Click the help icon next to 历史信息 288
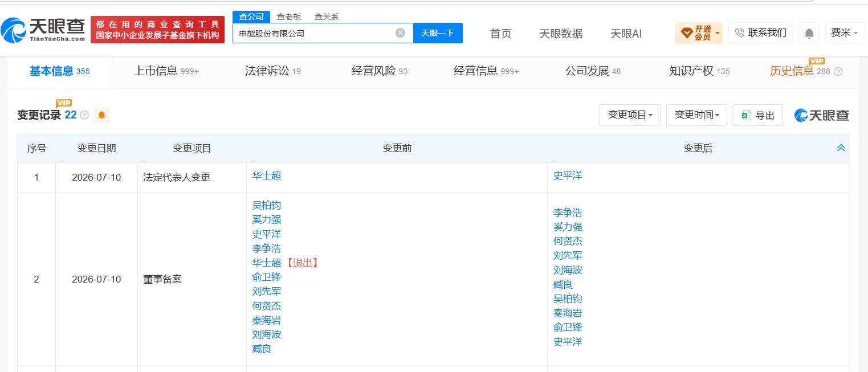 click(838, 72)
